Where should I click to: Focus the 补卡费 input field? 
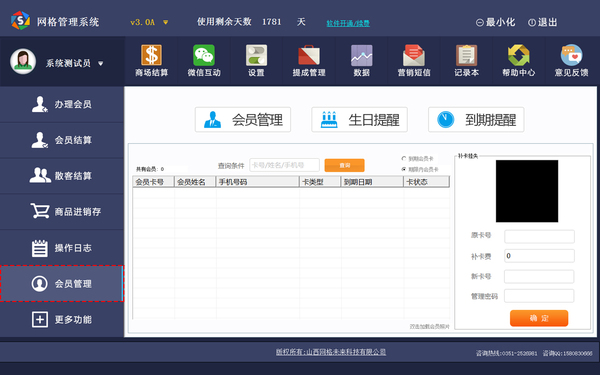click(539, 256)
